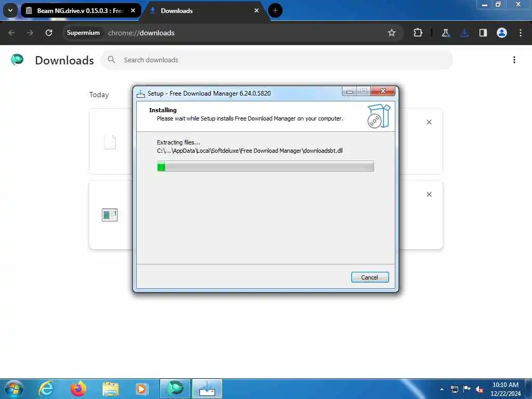Go forward in browser history

pyautogui.click(x=30, y=33)
